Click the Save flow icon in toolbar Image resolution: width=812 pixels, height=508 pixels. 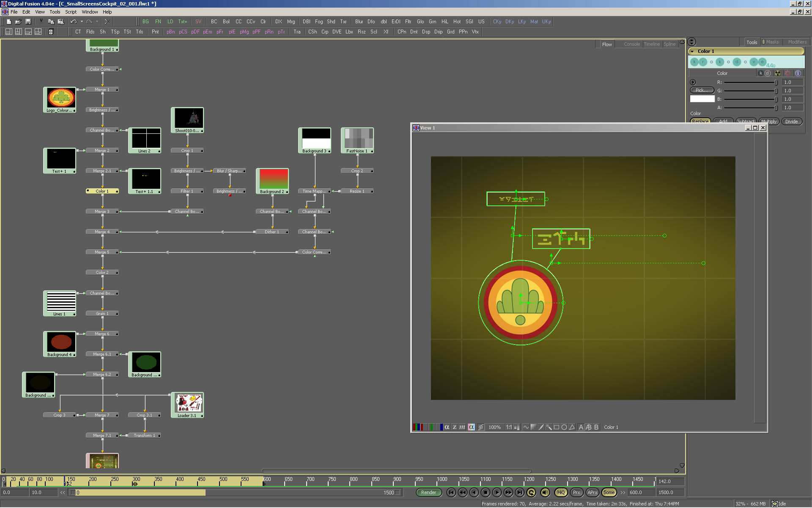click(x=28, y=22)
